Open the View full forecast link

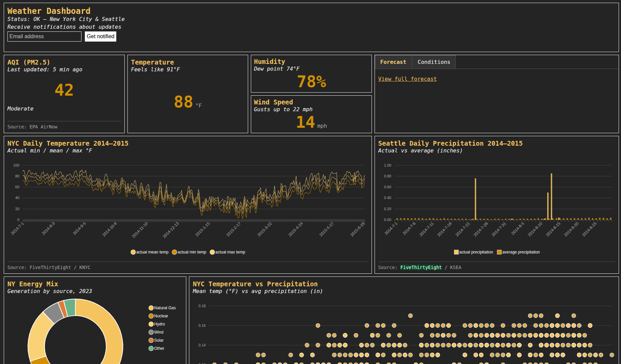(x=407, y=79)
